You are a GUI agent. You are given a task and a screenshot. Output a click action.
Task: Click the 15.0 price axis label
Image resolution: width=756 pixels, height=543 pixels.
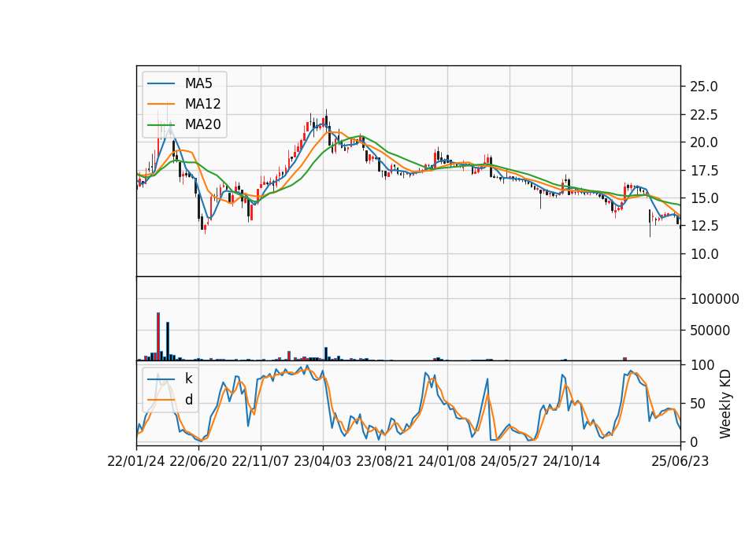pyautogui.click(x=704, y=198)
